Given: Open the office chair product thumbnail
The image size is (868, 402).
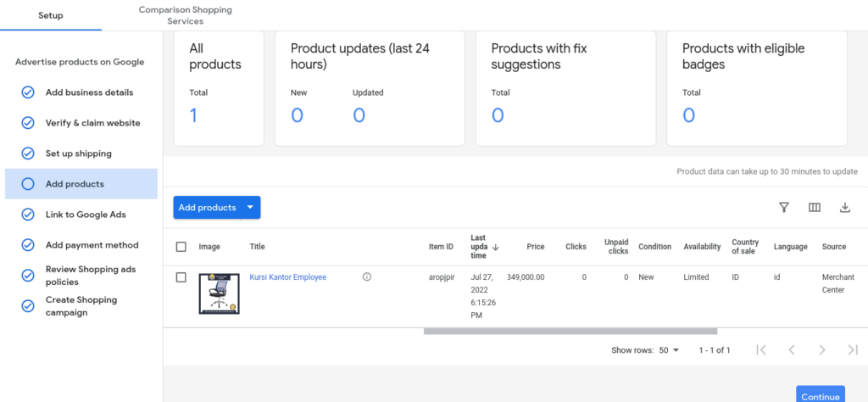Looking at the screenshot, I should click(220, 293).
